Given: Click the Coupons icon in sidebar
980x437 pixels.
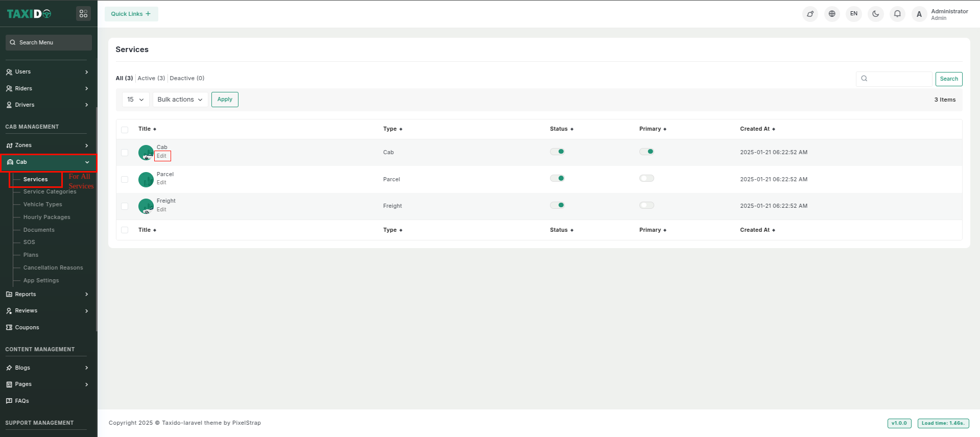Looking at the screenshot, I should tap(9, 327).
